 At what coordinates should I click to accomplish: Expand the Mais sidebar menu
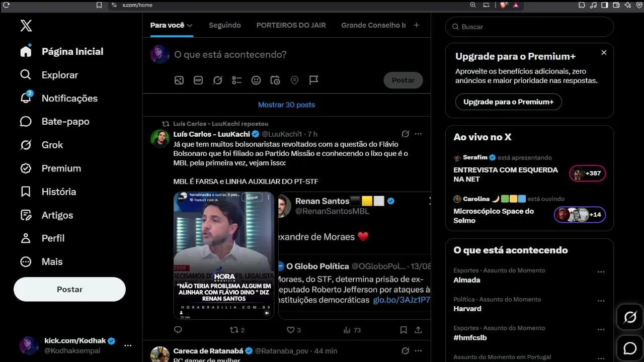41,261
